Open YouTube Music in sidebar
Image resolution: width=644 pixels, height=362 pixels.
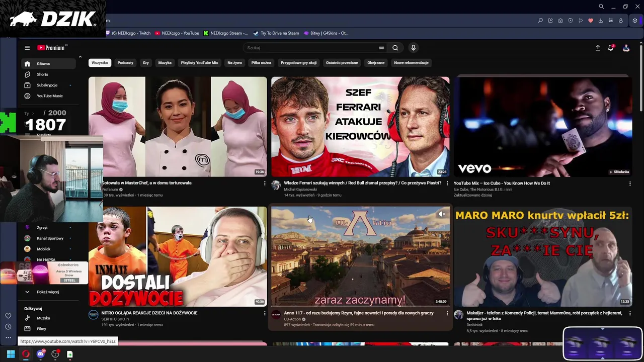coord(49,96)
